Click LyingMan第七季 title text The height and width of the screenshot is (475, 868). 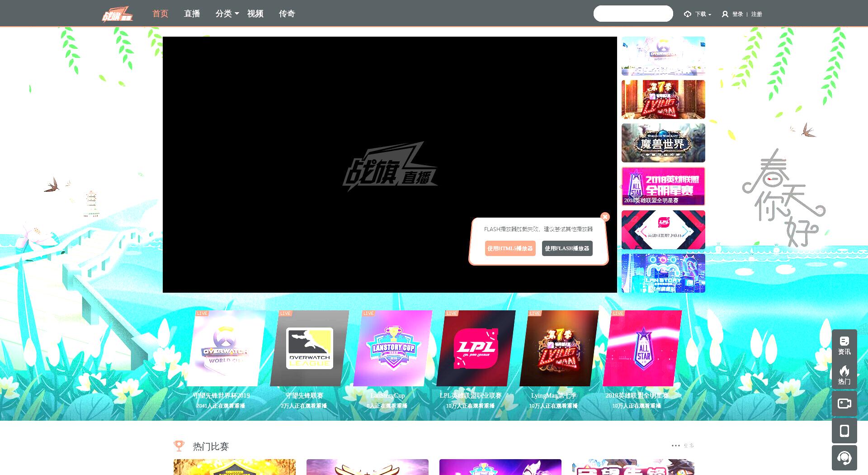point(554,395)
